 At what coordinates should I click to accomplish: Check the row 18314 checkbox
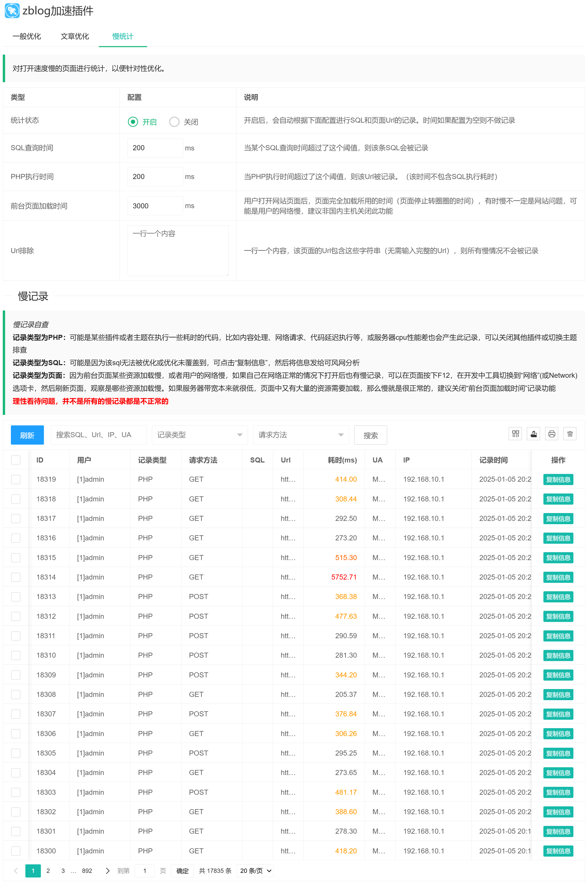(16, 577)
